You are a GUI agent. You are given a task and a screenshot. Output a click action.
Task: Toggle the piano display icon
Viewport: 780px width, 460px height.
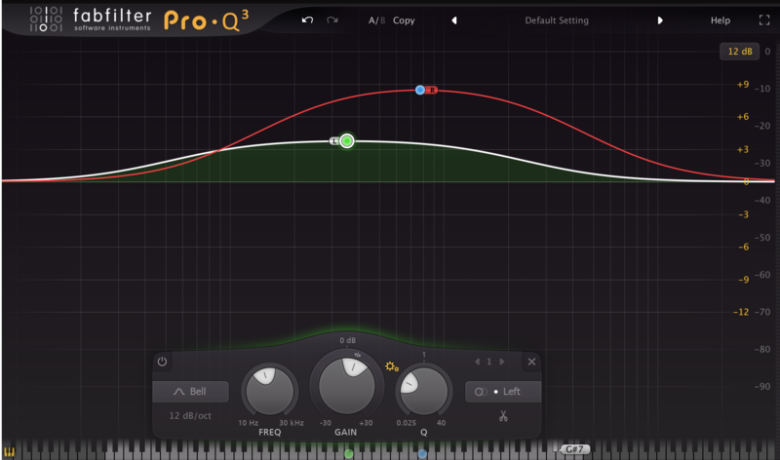9,452
